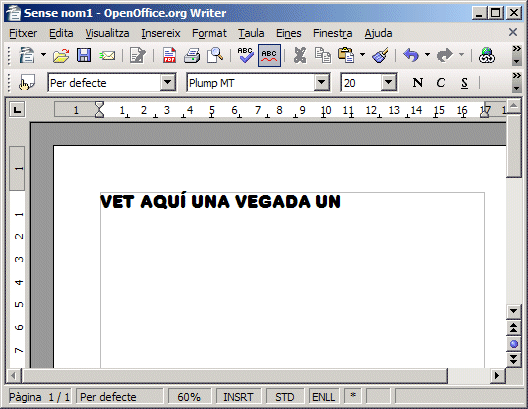Click the Cut scissors icon
528x409 pixels.
[300, 55]
